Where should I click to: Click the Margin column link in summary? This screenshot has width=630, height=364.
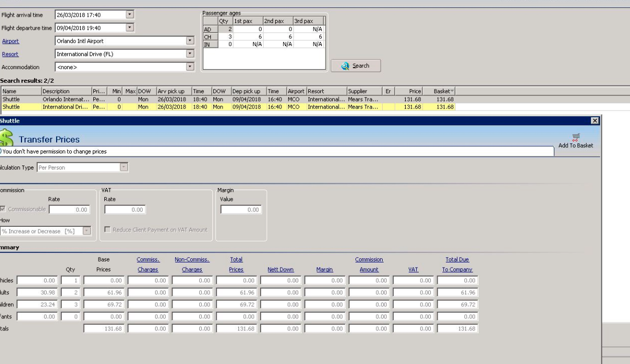pos(324,270)
